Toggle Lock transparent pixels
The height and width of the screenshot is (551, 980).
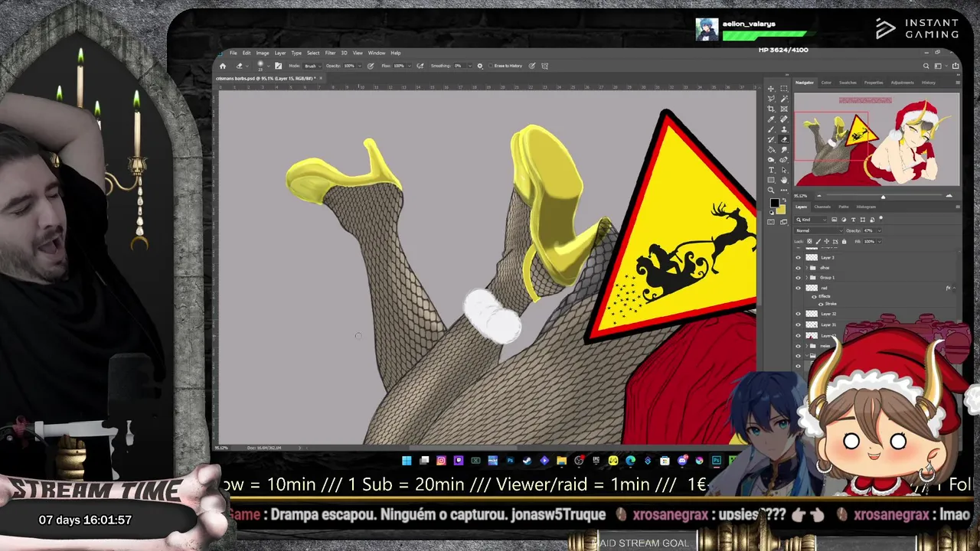(809, 242)
